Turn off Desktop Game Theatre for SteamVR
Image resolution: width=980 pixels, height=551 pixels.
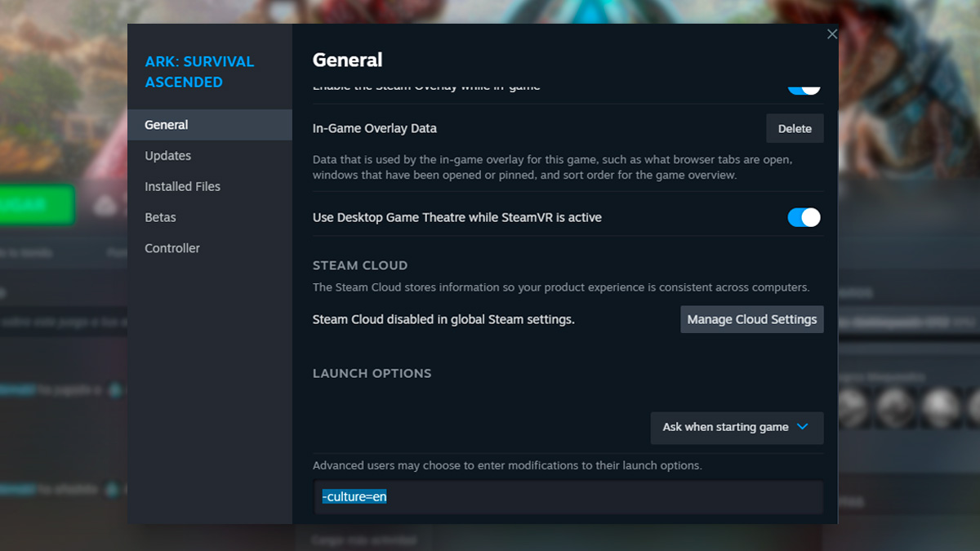804,217
